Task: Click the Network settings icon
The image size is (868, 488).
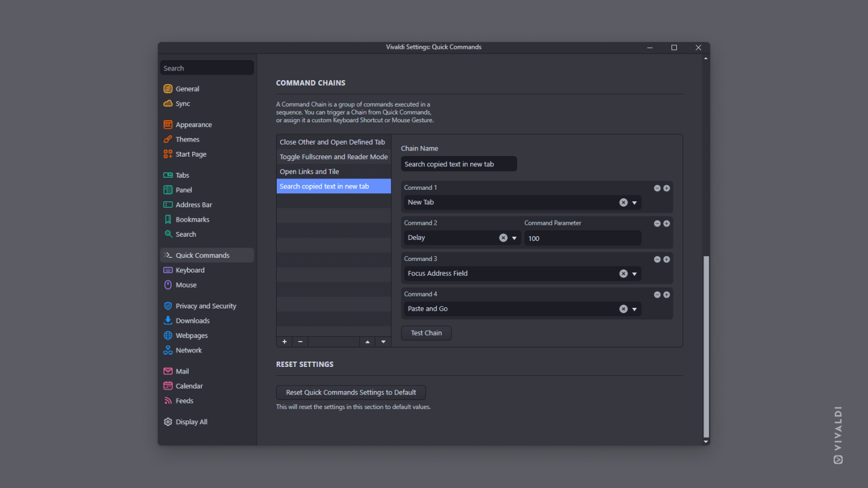Action: 168,350
